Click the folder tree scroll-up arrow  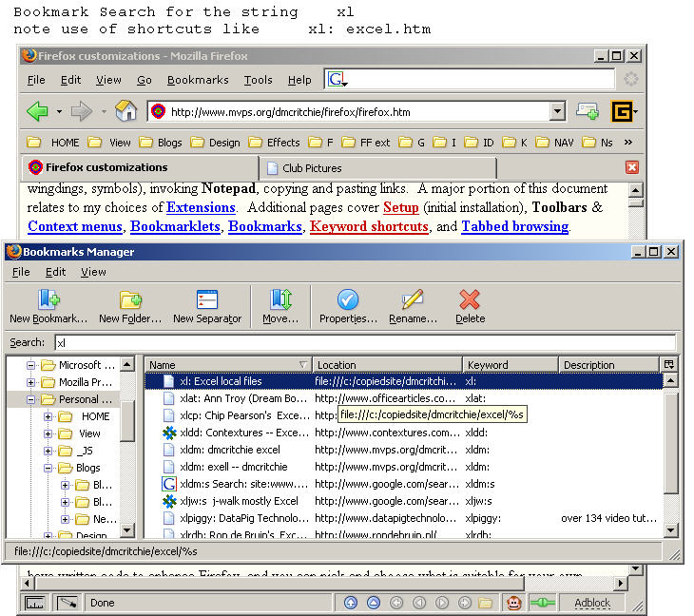(x=127, y=365)
